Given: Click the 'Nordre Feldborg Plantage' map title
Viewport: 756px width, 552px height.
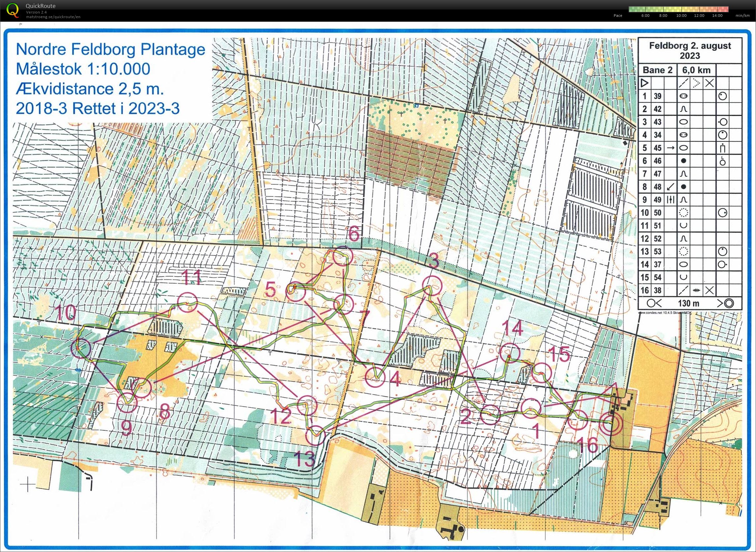Looking at the screenshot, I should click(x=110, y=49).
